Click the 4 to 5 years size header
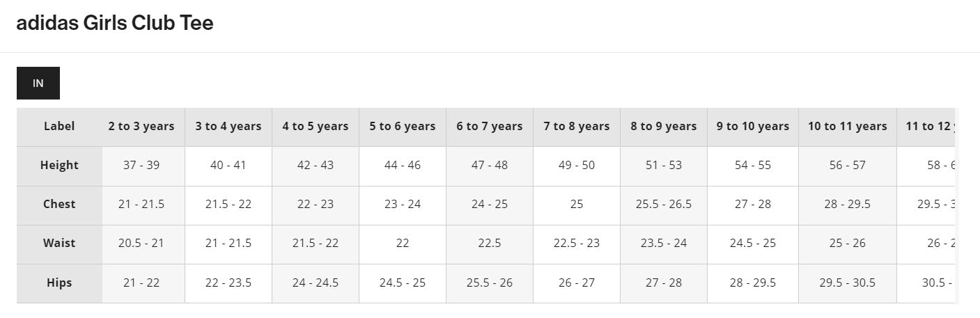 (x=316, y=126)
